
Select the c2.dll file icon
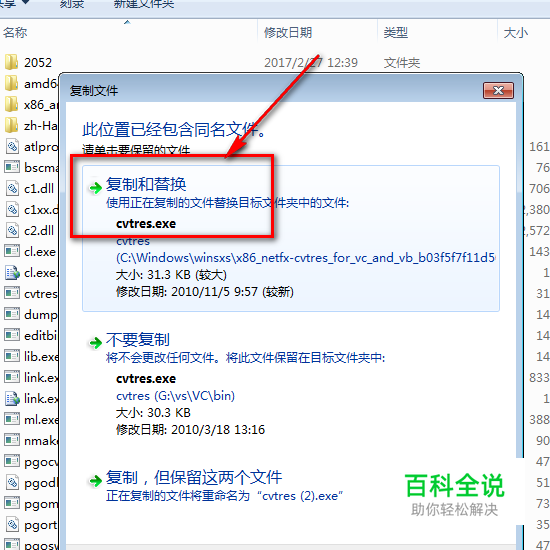[12, 230]
